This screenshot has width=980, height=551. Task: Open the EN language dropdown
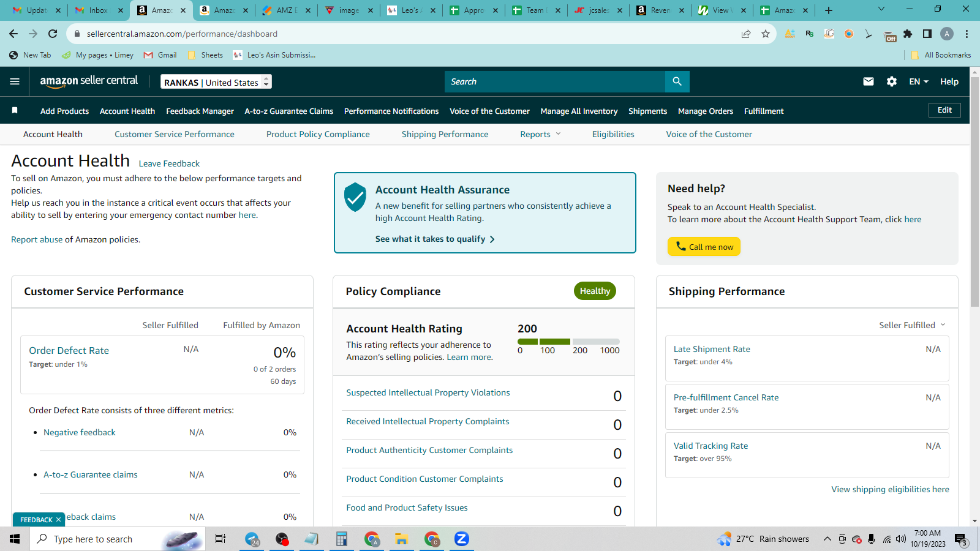pyautogui.click(x=919, y=81)
